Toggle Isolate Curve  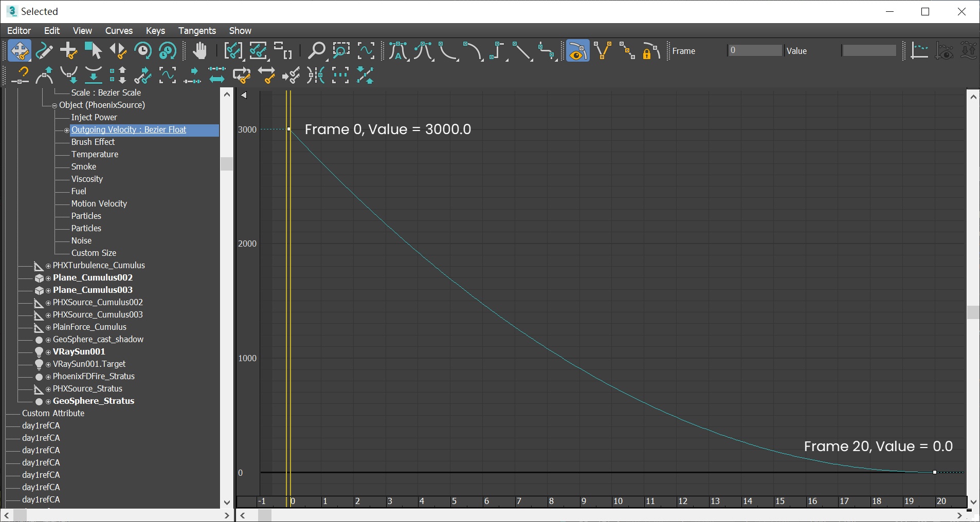(366, 51)
